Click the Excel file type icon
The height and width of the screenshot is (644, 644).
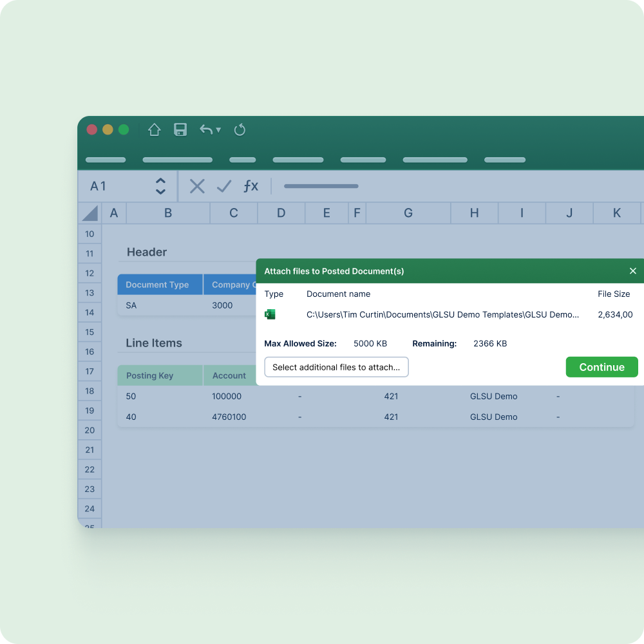point(270,314)
